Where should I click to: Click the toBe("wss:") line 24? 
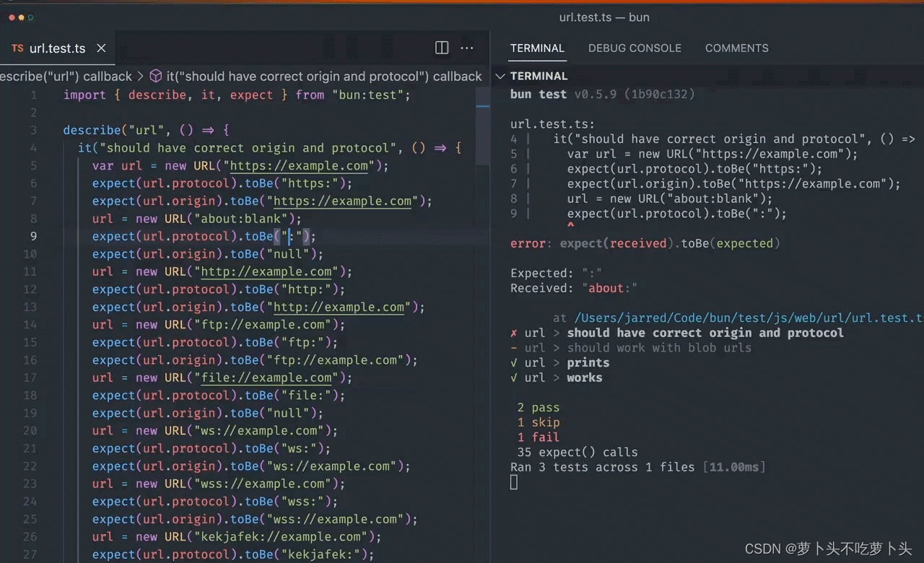(x=292, y=502)
